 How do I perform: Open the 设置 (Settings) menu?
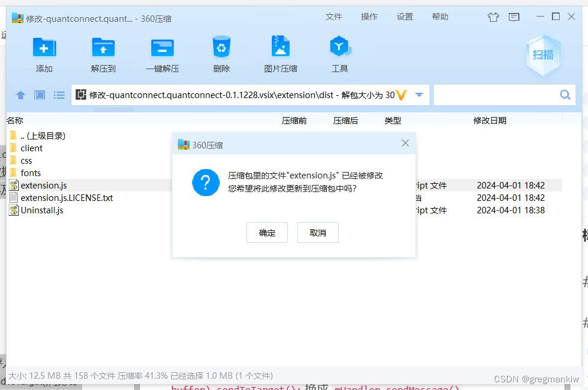pyautogui.click(x=405, y=17)
